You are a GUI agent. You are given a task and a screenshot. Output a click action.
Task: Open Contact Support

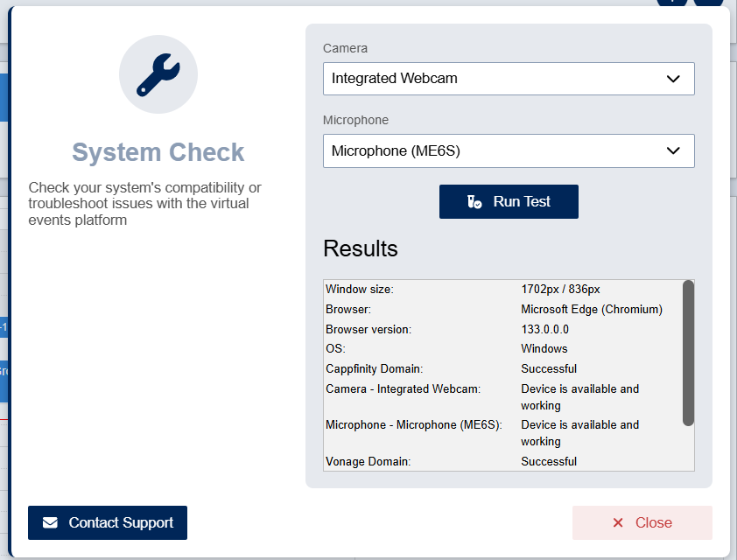108,523
